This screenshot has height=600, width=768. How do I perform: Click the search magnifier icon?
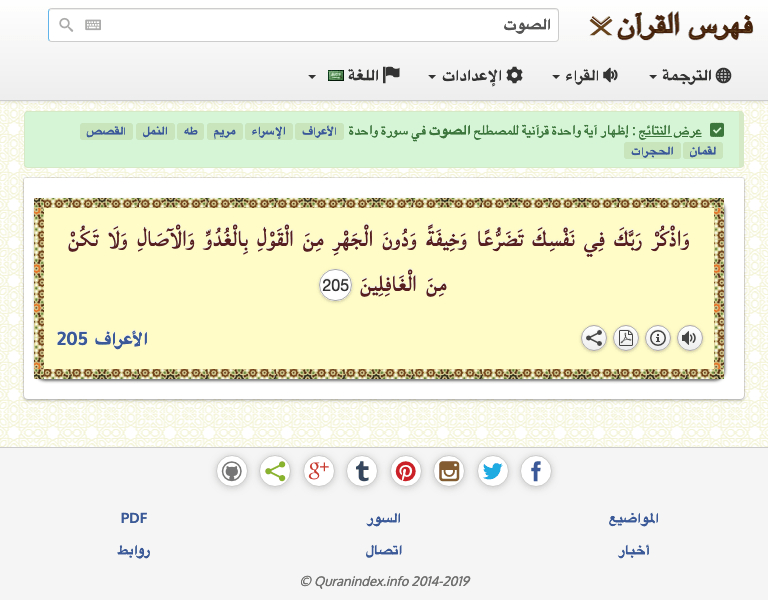66,25
